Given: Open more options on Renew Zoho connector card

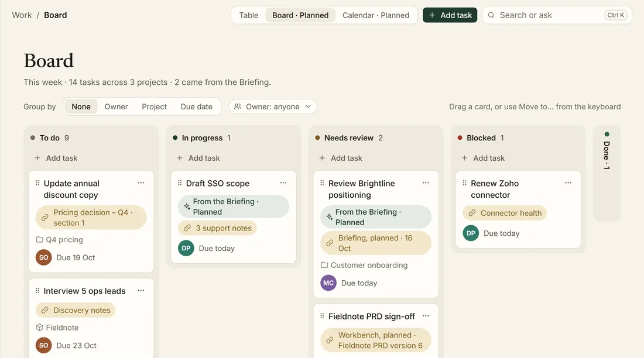Looking at the screenshot, I should point(568,183).
